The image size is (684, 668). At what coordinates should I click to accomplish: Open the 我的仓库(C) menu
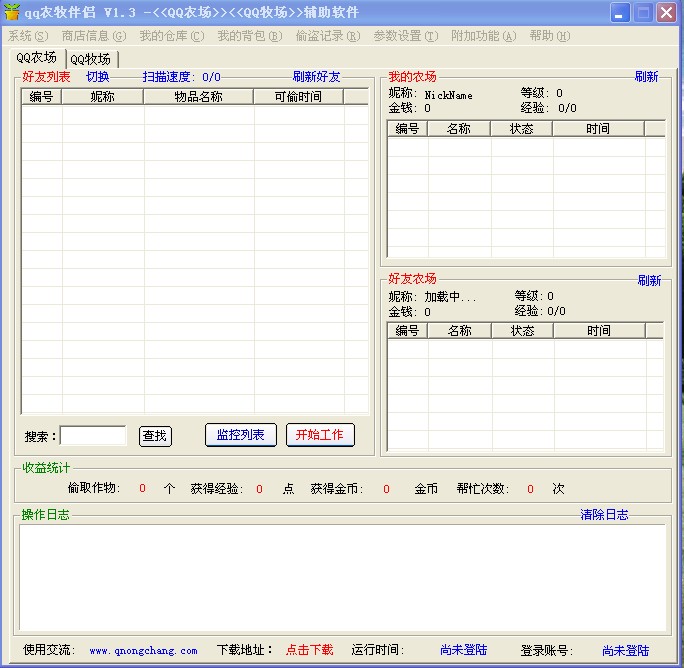click(x=172, y=36)
